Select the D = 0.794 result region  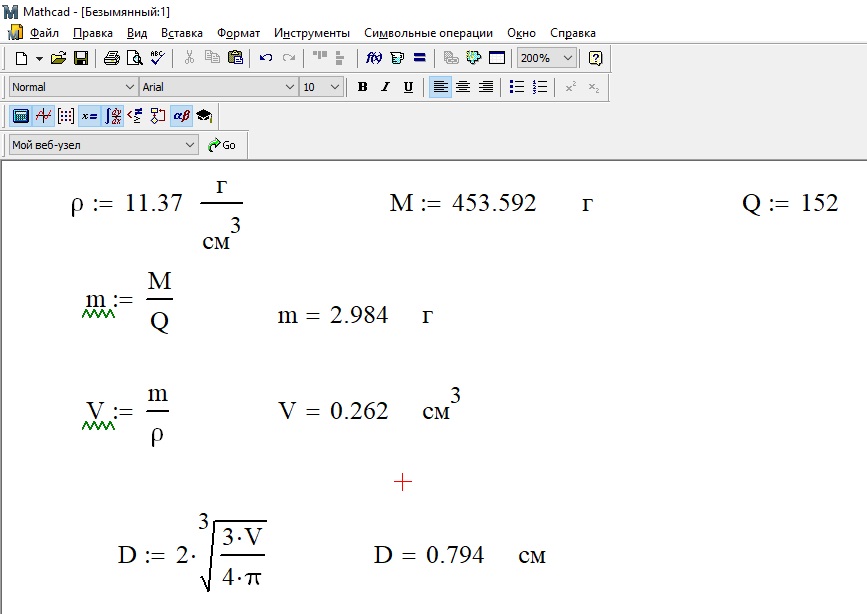(x=459, y=555)
